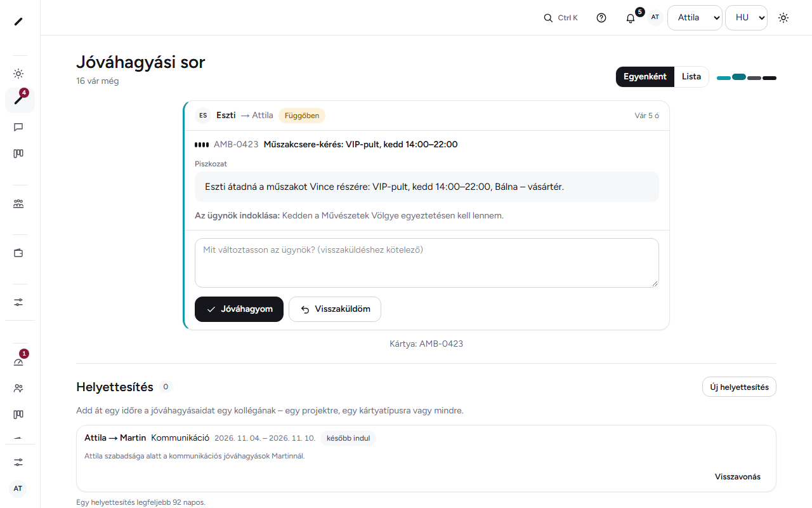Click the AT avatar at sidebar bottom
This screenshot has width=812, height=508.
pyautogui.click(x=18, y=488)
